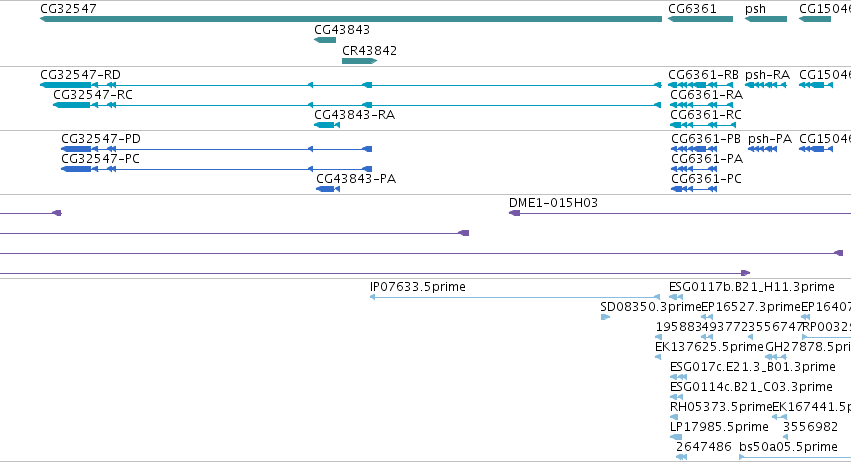Select EST LP17985.5prime
This screenshot has width=851, height=462.
(676, 437)
